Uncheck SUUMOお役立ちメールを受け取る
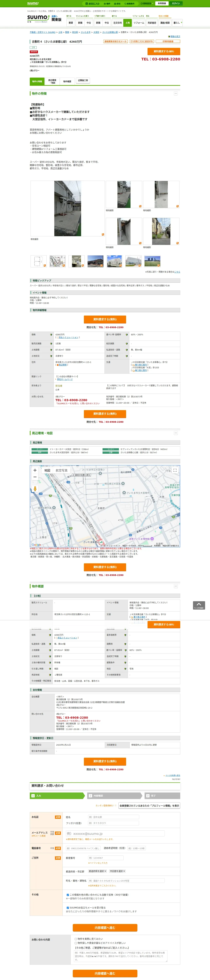The image size is (210, 980). coord(68,908)
